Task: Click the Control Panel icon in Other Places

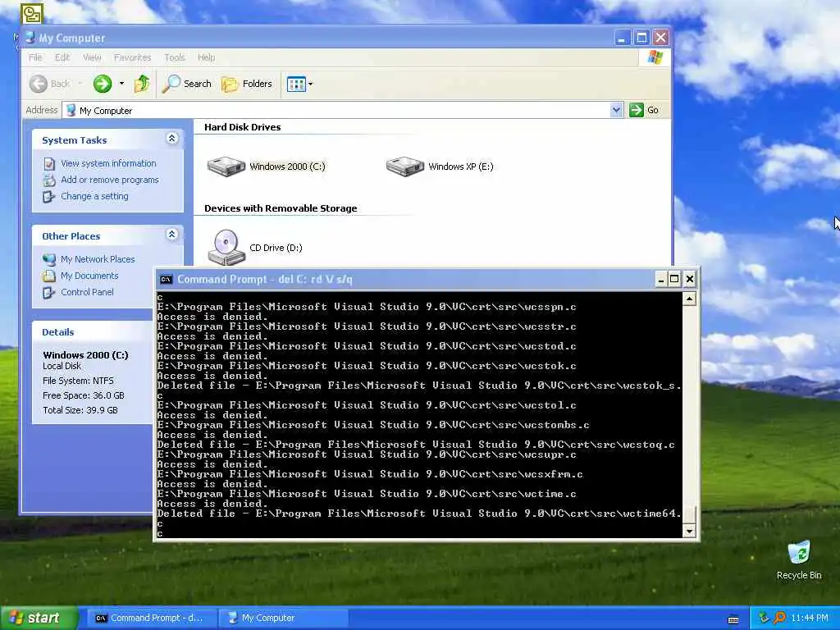Action: (x=49, y=293)
